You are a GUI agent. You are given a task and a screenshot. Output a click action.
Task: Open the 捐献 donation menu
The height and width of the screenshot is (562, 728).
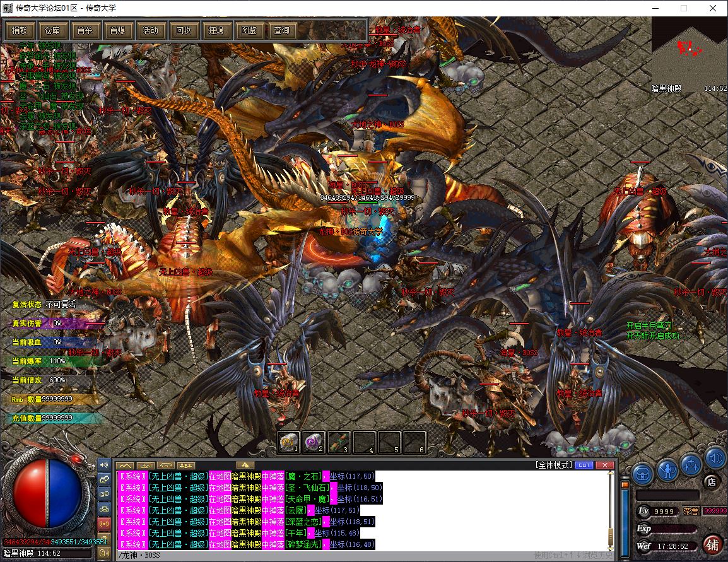click(x=20, y=31)
